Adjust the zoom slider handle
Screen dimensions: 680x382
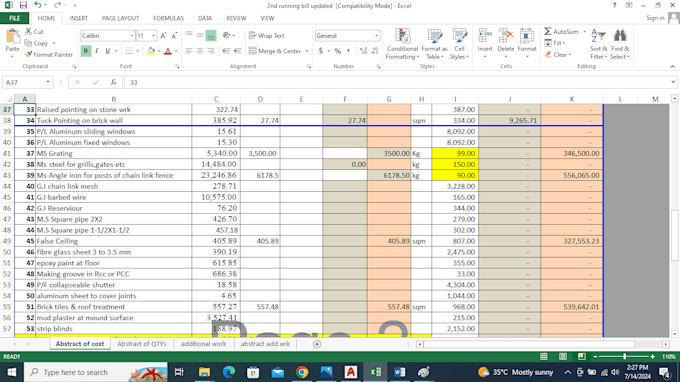point(624,356)
